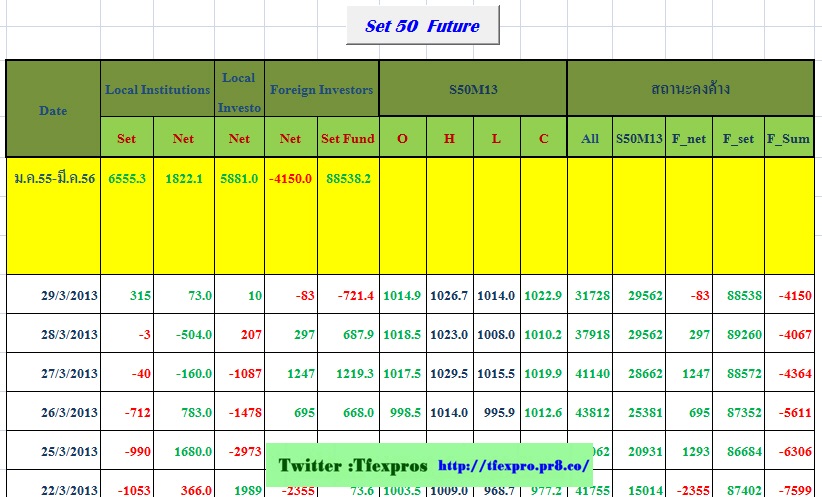This screenshot has height=497, width=822.
Task: Select the 29/3/2013 date cell
Action: [69, 296]
